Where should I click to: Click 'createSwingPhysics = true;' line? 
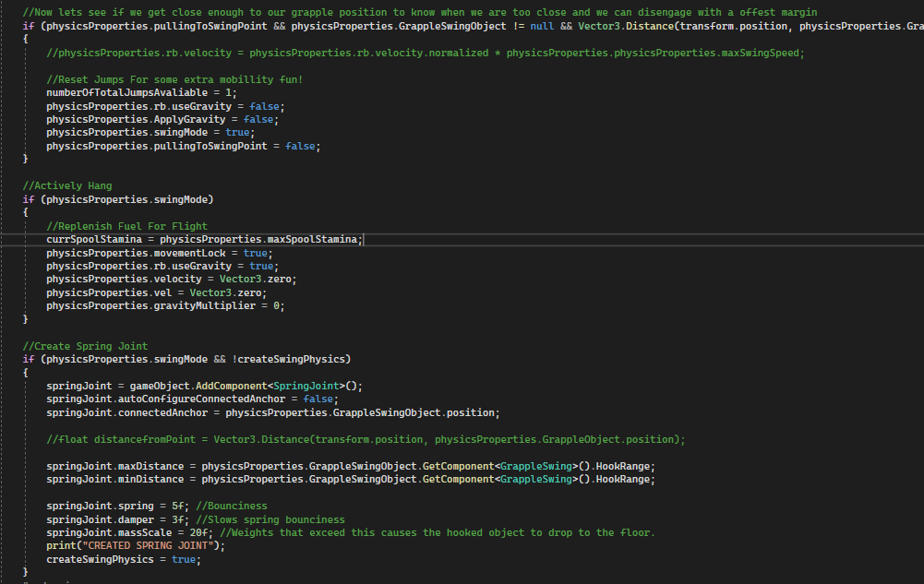(124, 559)
